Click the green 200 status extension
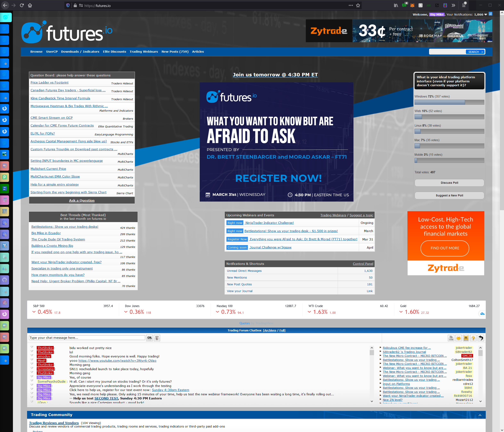Screen dimensions: 504x432 click(429, 5)
